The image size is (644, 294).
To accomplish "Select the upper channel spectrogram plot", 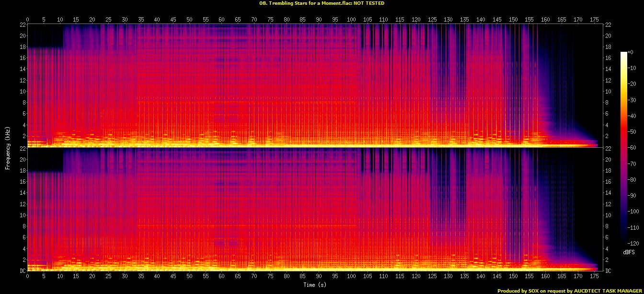I will 315,85.
